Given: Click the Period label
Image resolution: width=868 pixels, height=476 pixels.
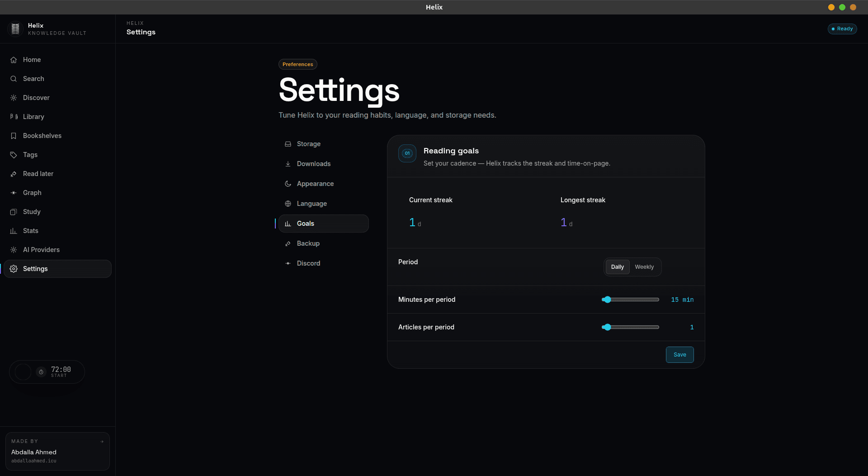Looking at the screenshot, I should (x=408, y=262).
